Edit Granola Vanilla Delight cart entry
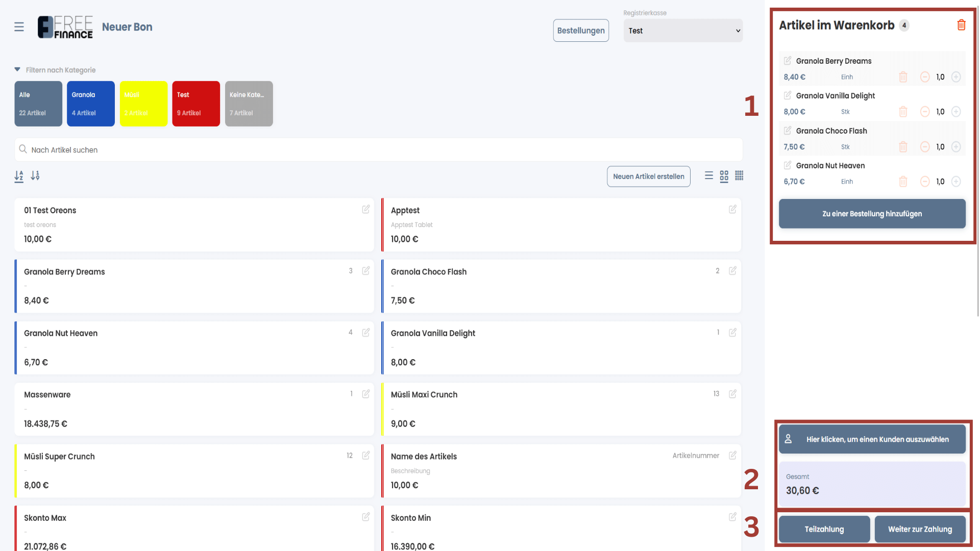The image size is (980, 551). [788, 95]
